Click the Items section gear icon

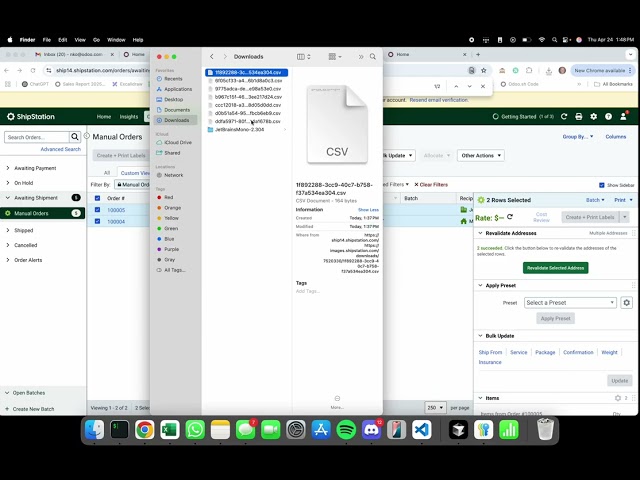pyautogui.click(x=618, y=398)
